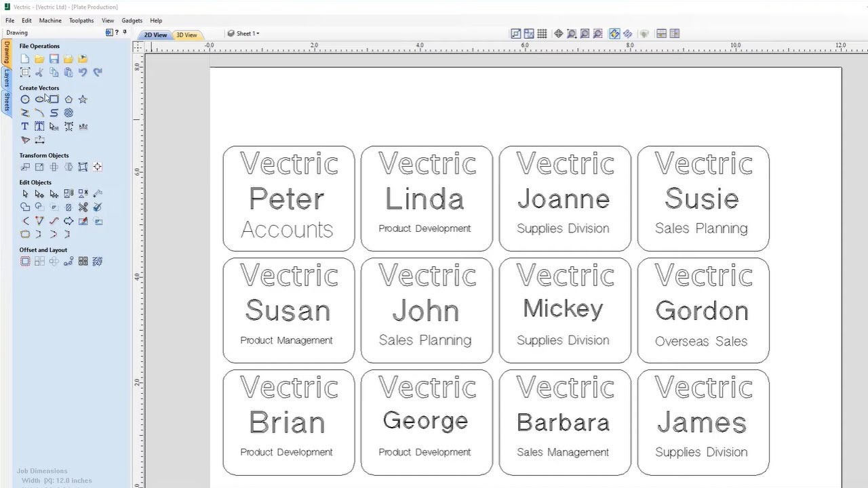Open the Edit menu
The width and height of the screenshot is (868, 488).
coord(26,20)
